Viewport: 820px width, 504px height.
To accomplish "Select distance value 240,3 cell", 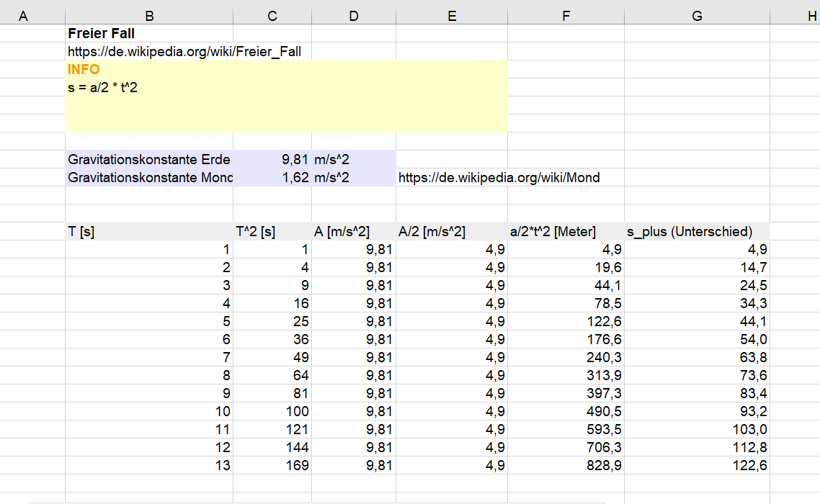I will pyautogui.click(x=566, y=357).
